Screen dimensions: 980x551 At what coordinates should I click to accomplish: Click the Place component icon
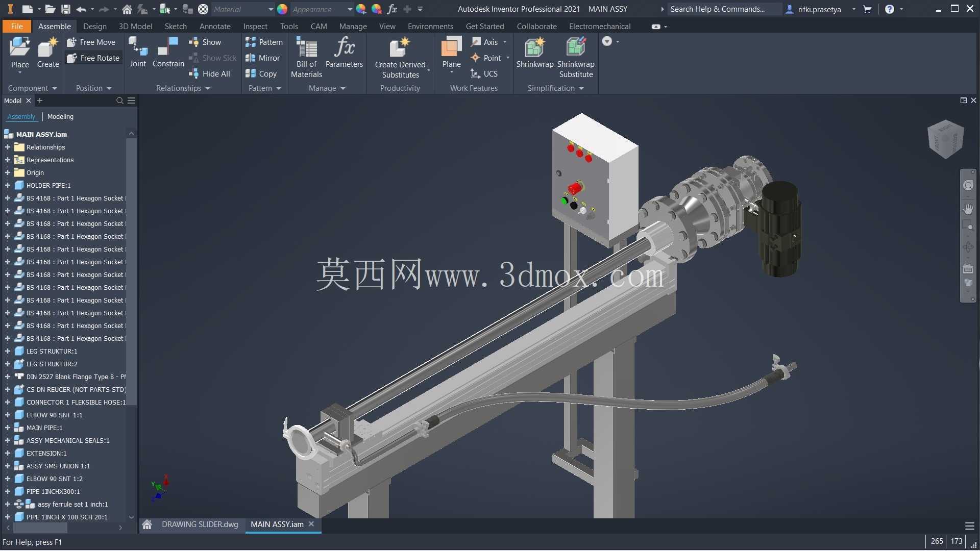coord(20,47)
